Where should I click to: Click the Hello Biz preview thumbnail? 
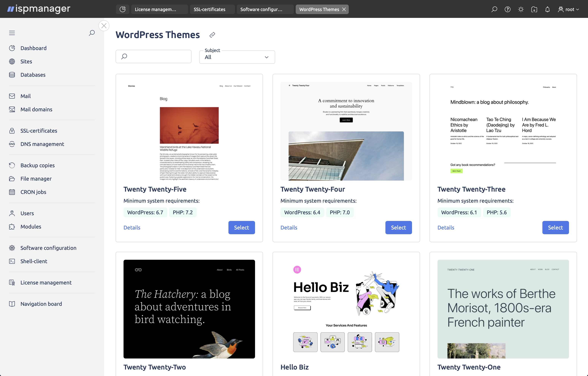346,309
